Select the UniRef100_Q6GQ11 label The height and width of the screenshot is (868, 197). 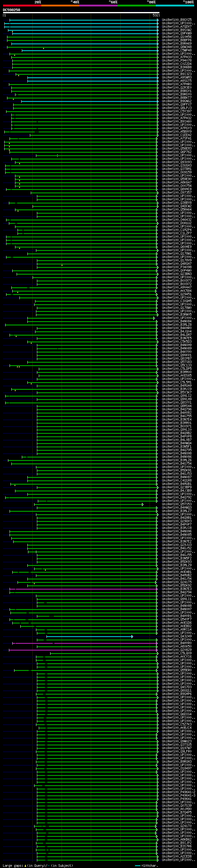tap(177, 690)
